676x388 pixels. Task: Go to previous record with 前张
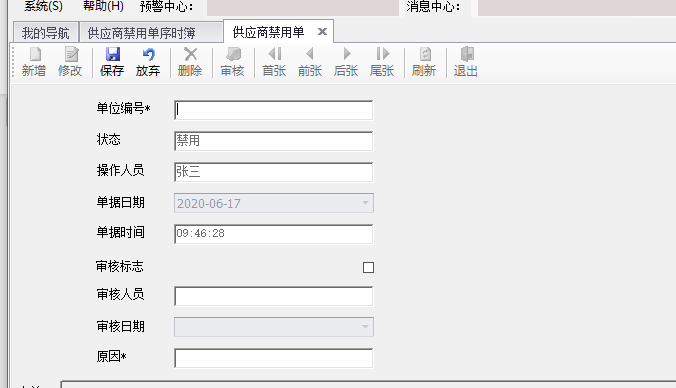[310, 62]
